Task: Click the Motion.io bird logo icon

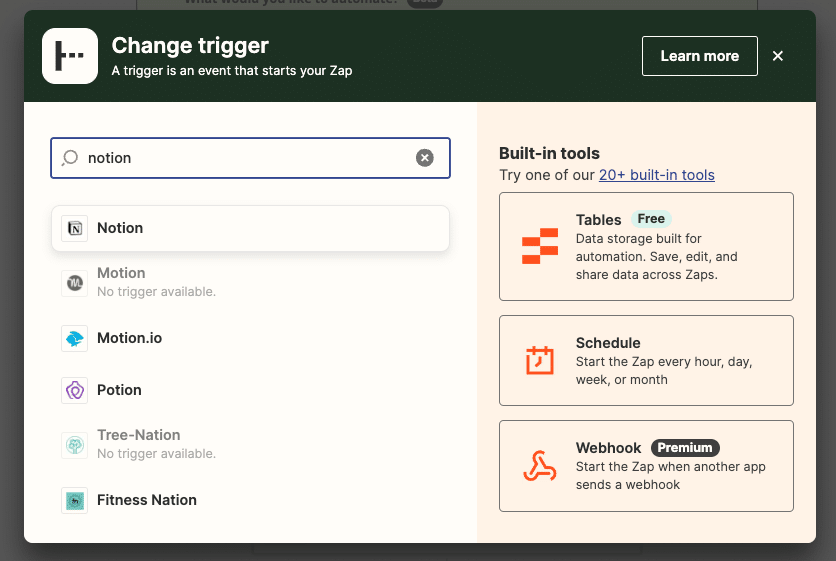Action: 75,338
